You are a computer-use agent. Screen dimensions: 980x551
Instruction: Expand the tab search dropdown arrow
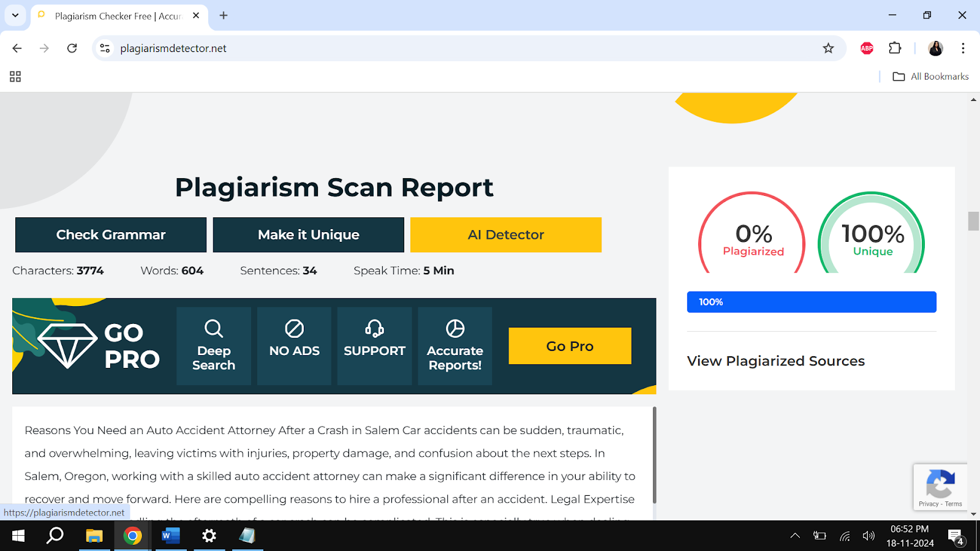tap(15, 15)
